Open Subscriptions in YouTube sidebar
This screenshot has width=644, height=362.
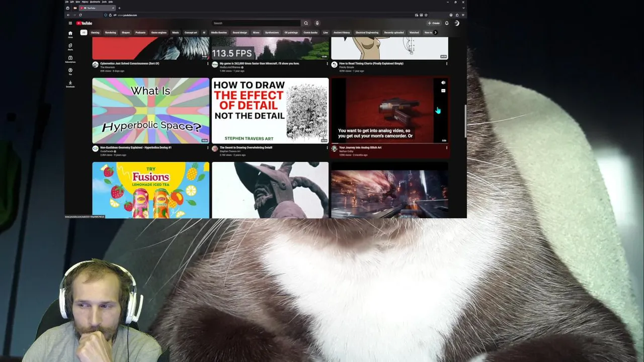(x=70, y=59)
